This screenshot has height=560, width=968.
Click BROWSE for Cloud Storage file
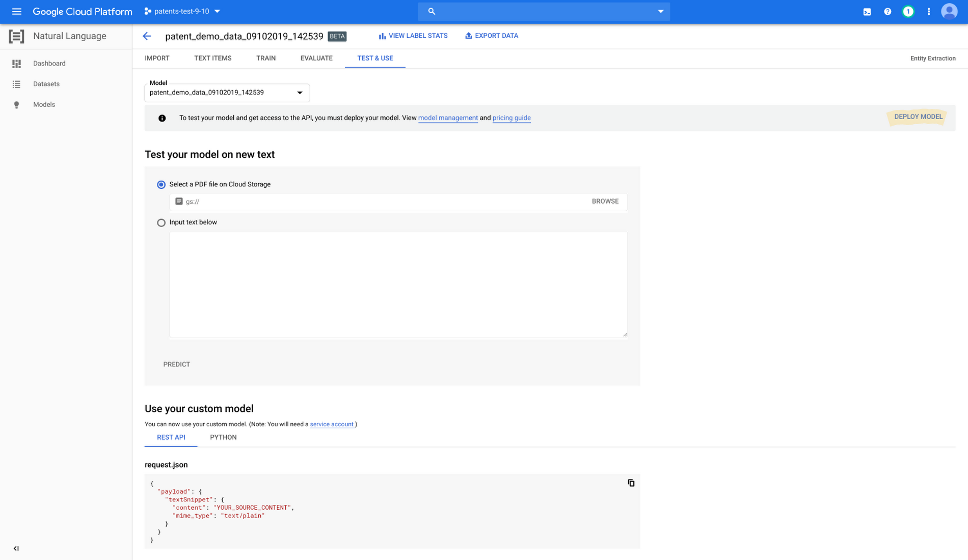605,202
